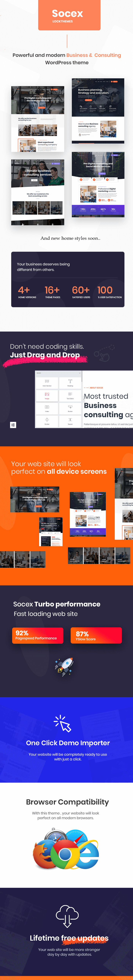
Task: Select the Video widget
Action: (x=47, y=409)
